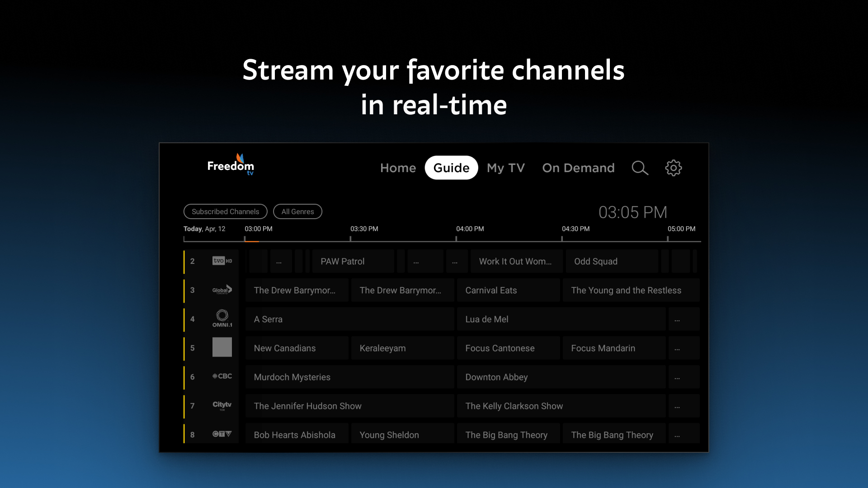Click the CBC channel logo
This screenshot has width=868, height=488.
[x=222, y=376]
